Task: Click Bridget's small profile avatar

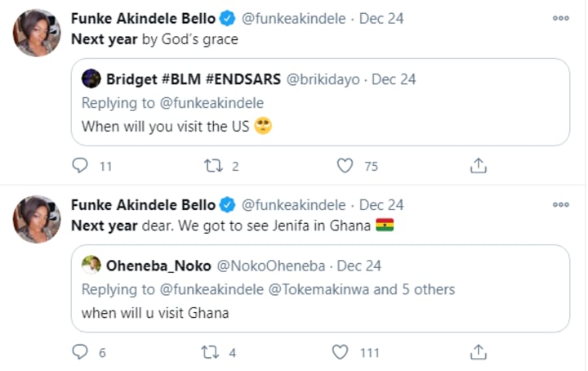Action: (91, 79)
